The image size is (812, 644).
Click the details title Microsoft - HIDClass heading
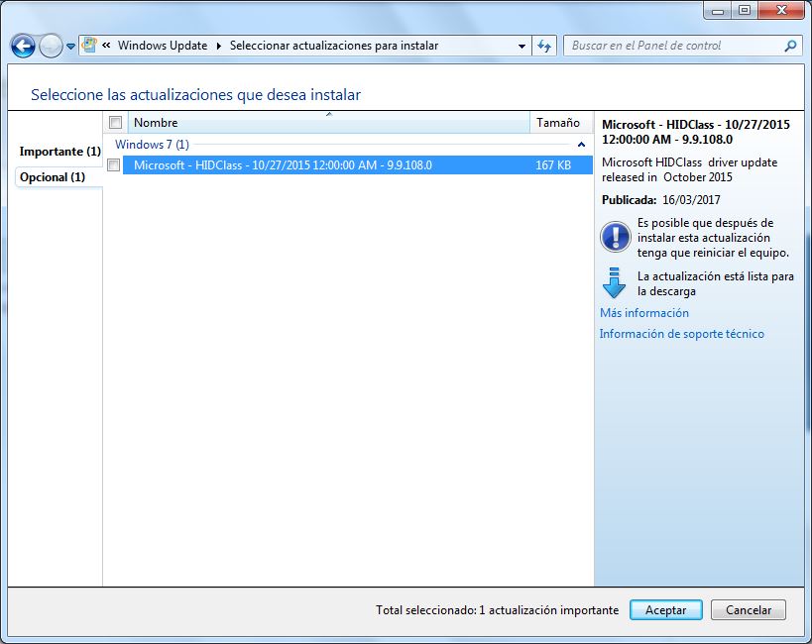(x=696, y=132)
